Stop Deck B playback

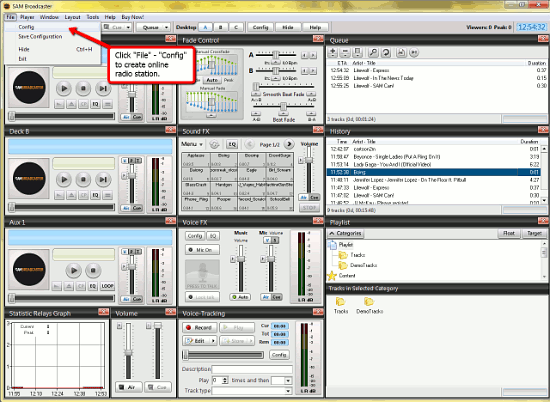point(83,179)
